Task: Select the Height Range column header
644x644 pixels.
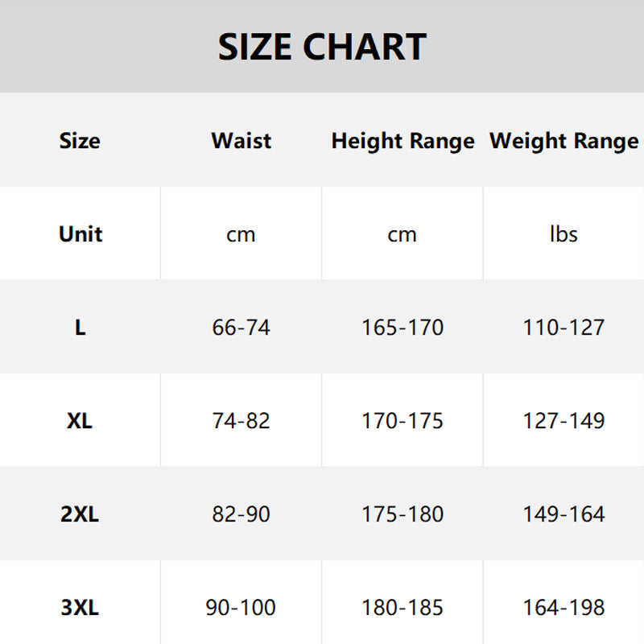Action: 402,142
